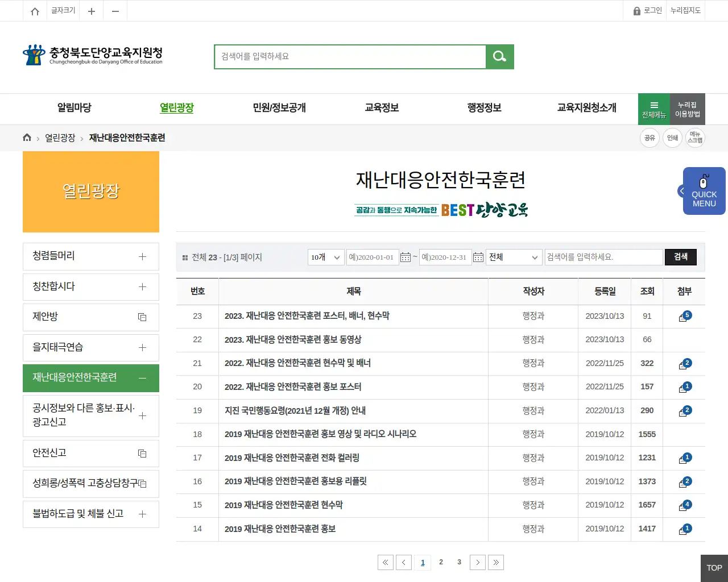The width and height of the screenshot is (728, 582).
Task: Open attachment icon for post 20
Action: click(685, 388)
